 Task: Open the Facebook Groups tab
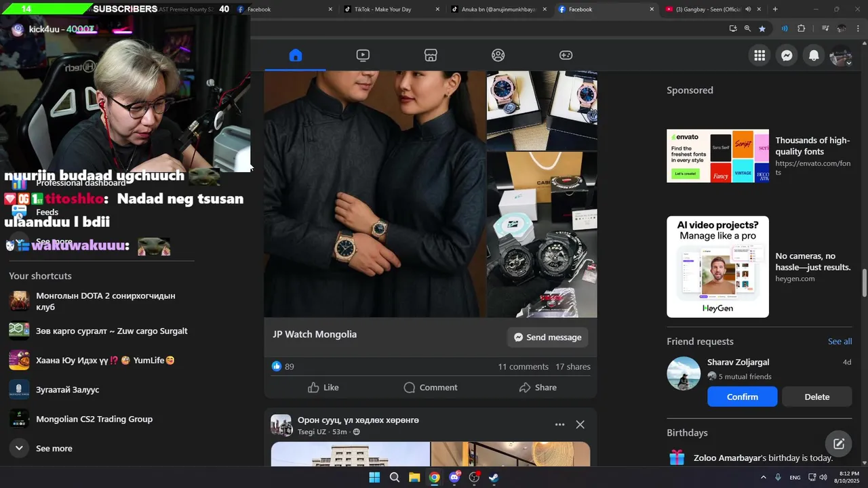pyautogui.click(x=498, y=56)
